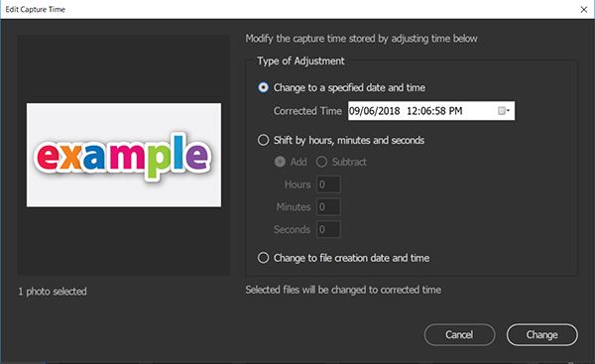Click the Cancel button

coord(459,335)
